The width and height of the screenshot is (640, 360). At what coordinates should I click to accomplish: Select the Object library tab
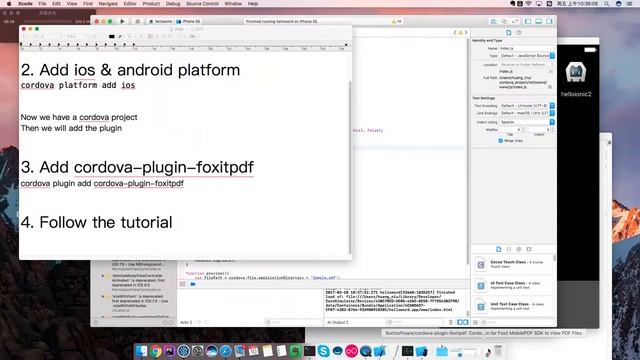[x=519, y=249]
